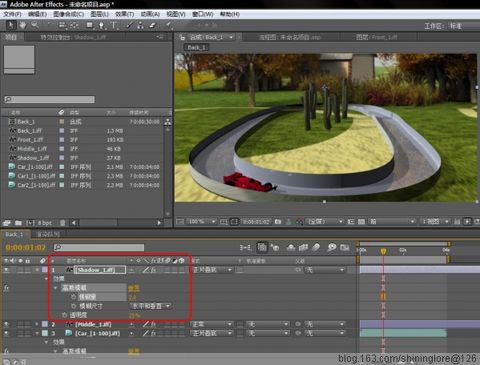This screenshot has width=480, height=365.
Task: Select the Pan Behind anchor tool
Action: 74,25
